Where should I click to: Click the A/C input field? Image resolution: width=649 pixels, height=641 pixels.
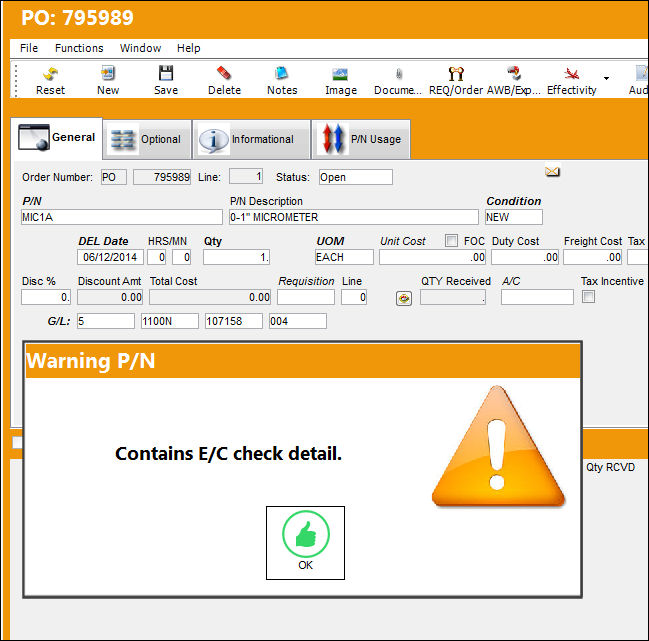tap(537, 297)
